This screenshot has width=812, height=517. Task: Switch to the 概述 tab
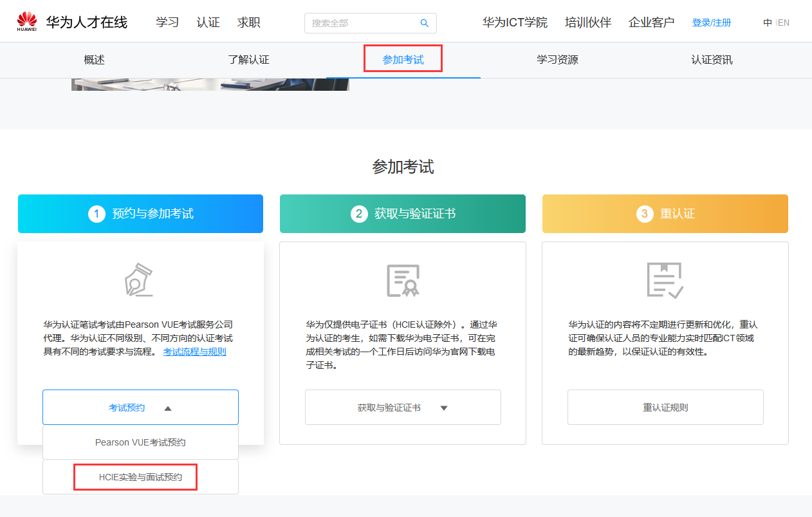94,59
